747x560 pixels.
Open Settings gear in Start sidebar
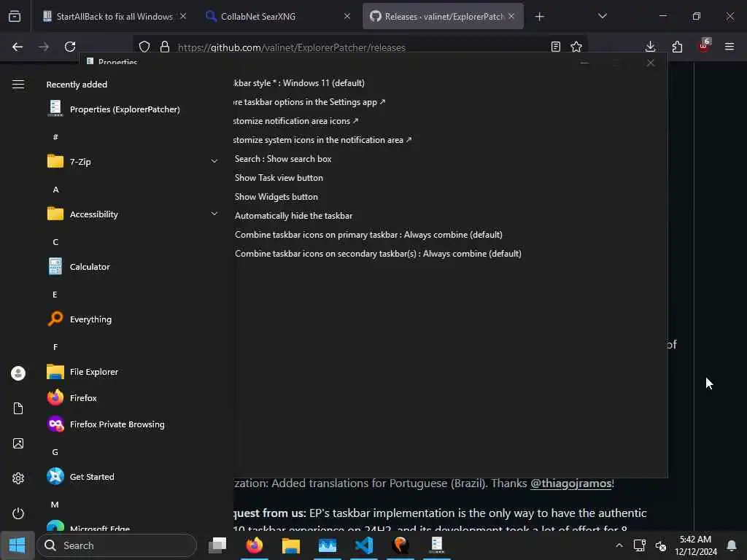(x=18, y=478)
